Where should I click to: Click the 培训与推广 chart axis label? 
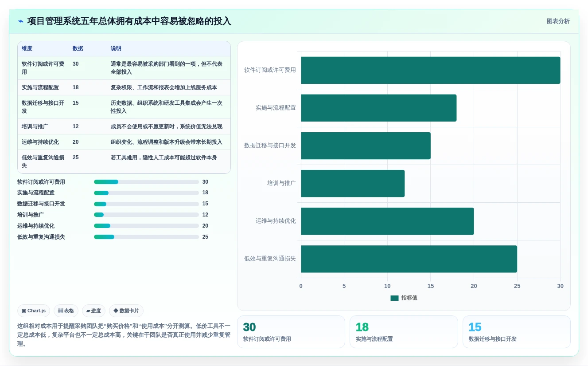point(281,183)
